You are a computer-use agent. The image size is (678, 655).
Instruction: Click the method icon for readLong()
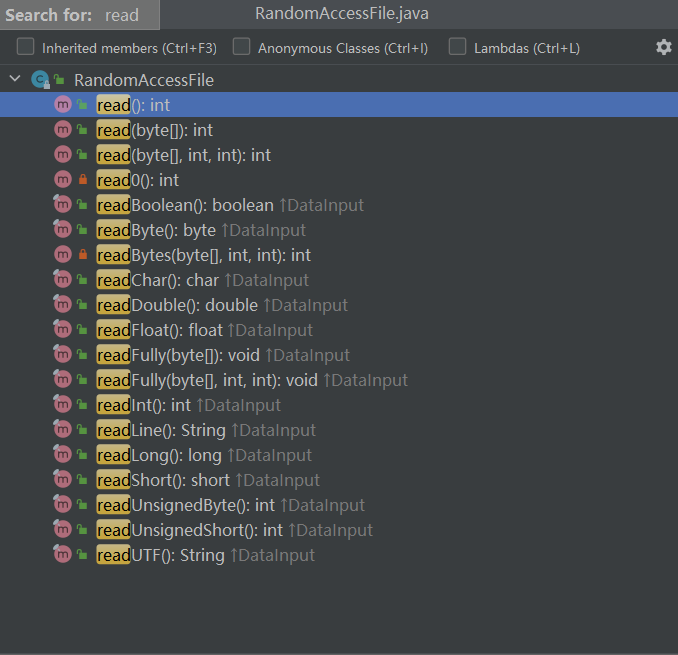pos(63,455)
